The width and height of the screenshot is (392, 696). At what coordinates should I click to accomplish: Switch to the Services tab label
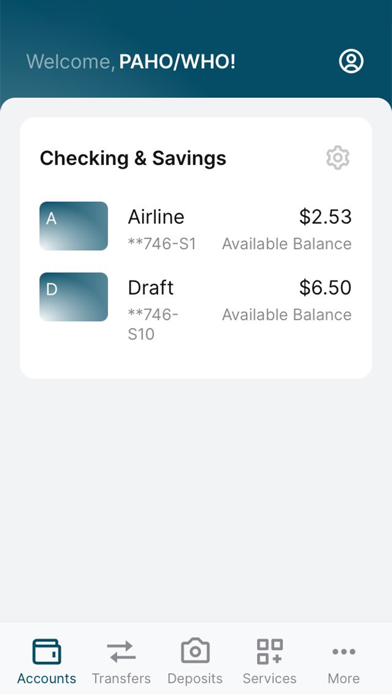coord(269,678)
